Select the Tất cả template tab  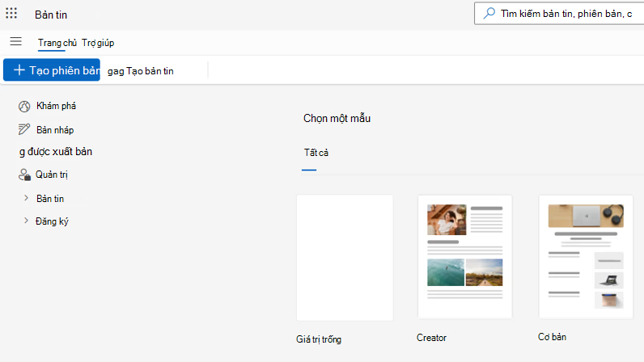316,153
